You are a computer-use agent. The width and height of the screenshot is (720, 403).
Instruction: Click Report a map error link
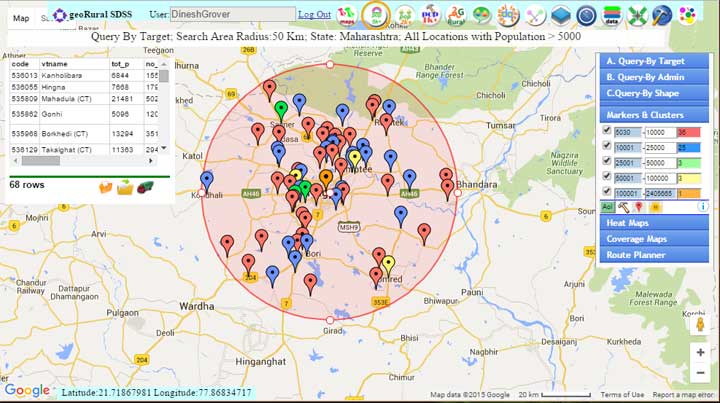click(x=683, y=395)
